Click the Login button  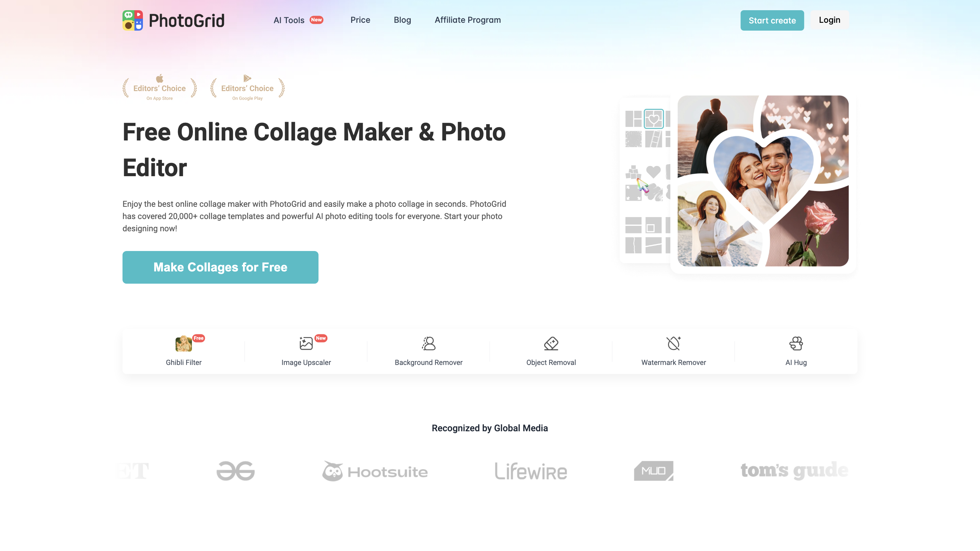click(829, 20)
